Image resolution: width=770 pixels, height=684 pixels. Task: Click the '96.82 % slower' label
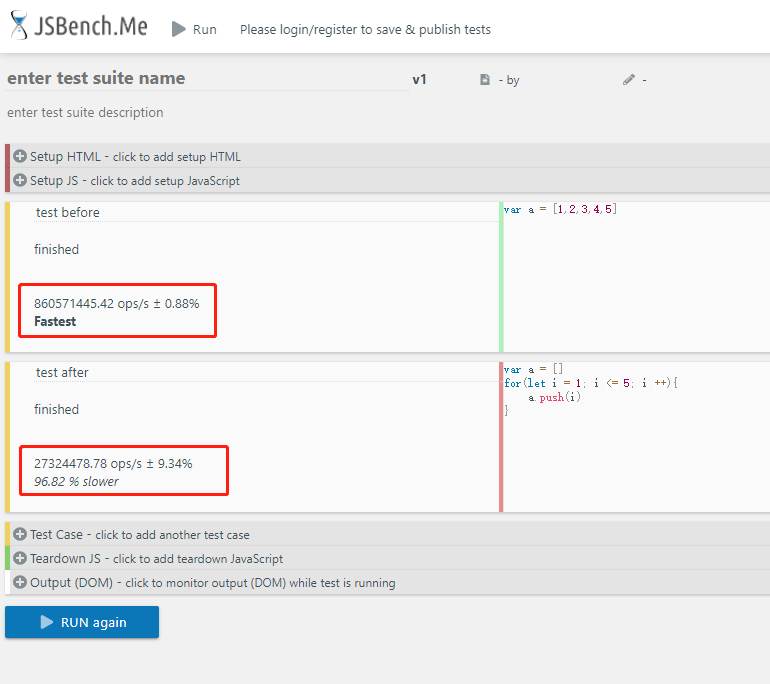click(x=76, y=482)
